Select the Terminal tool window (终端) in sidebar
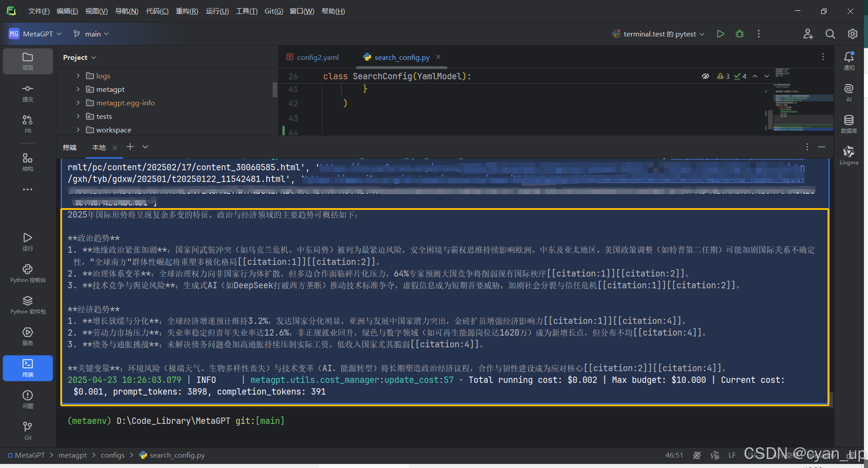The width and height of the screenshot is (868, 468). (x=28, y=368)
